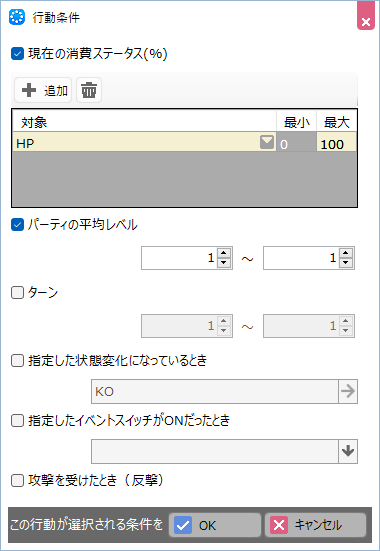Click the plus 追加 add button
Viewport: 380px width, 551px height.
[43, 90]
